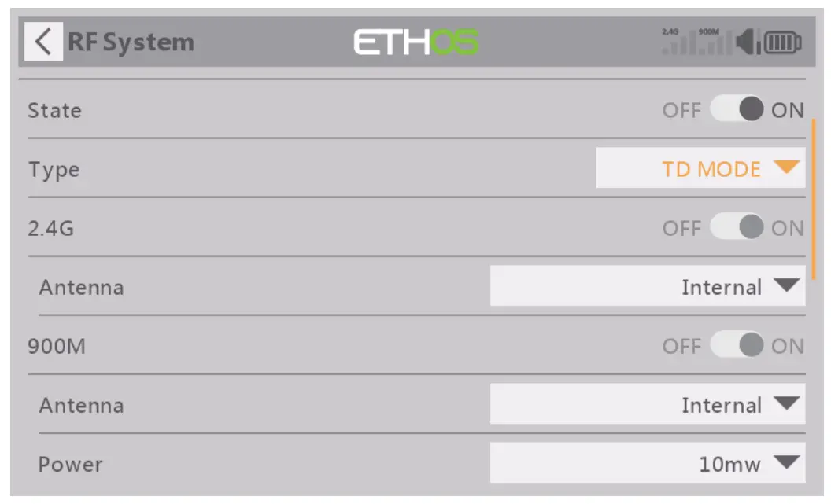Image resolution: width=831 pixels, height=504 pixels.
Task: Click the arrow beside 10mw power
Action: (x=786, y=462)
